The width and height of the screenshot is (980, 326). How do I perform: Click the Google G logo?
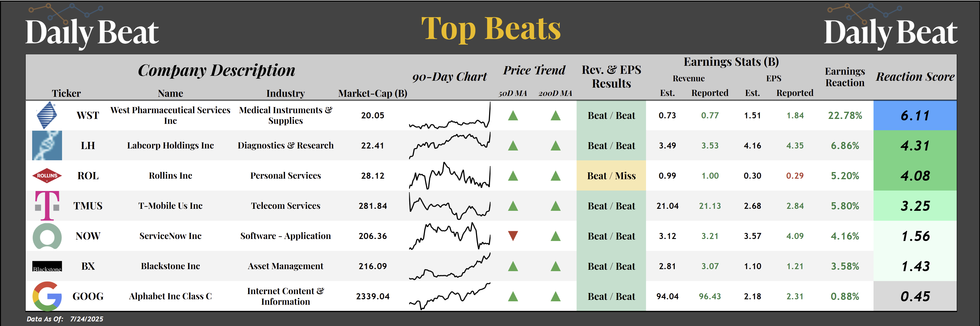click(x=47, y=296)
